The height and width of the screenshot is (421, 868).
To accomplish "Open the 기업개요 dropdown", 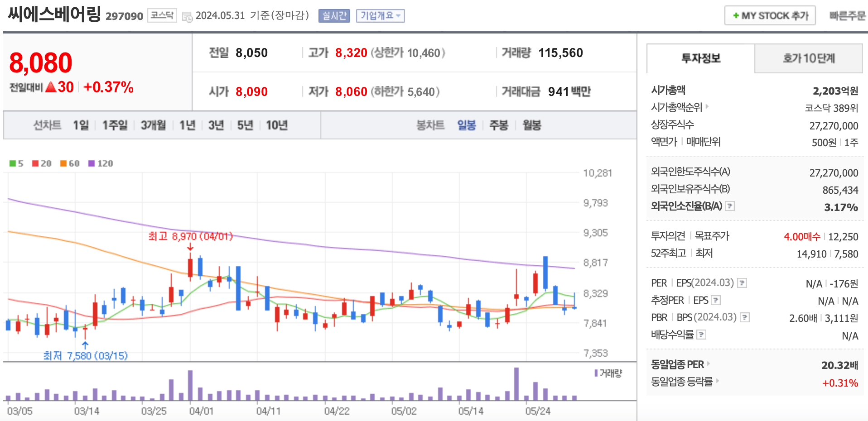I will point(380,16).
